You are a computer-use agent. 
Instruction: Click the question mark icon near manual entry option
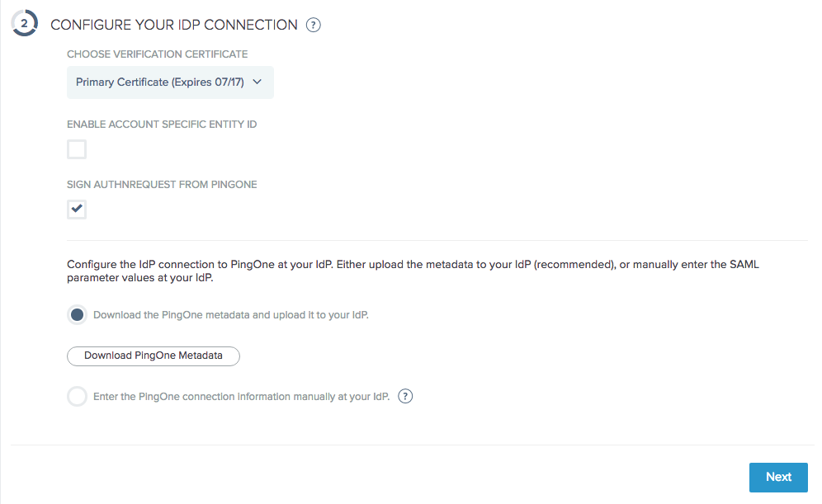pyautogui.click(x=405, y=396)
